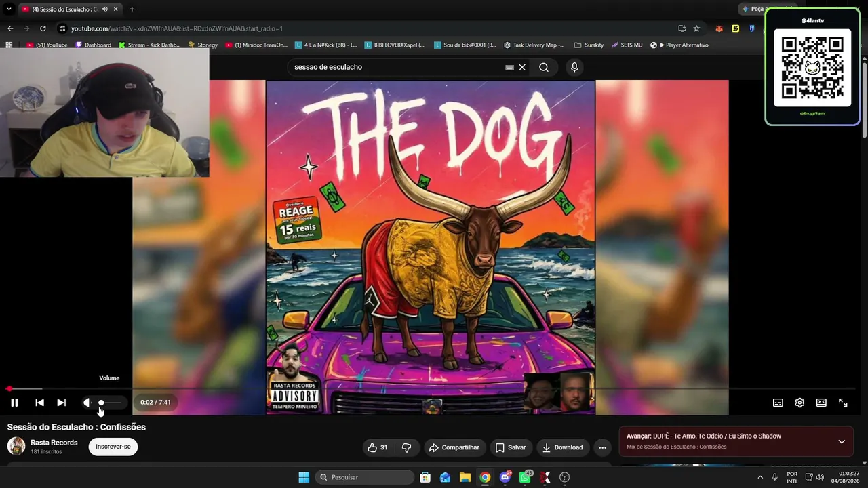Open the Sou da bibi#0001 bookmark
Screen dimensions: 868x488
[465, 45]
